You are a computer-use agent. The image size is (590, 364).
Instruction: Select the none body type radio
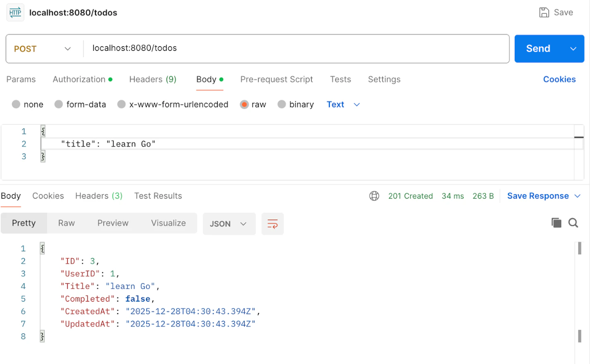click(16, 105)
